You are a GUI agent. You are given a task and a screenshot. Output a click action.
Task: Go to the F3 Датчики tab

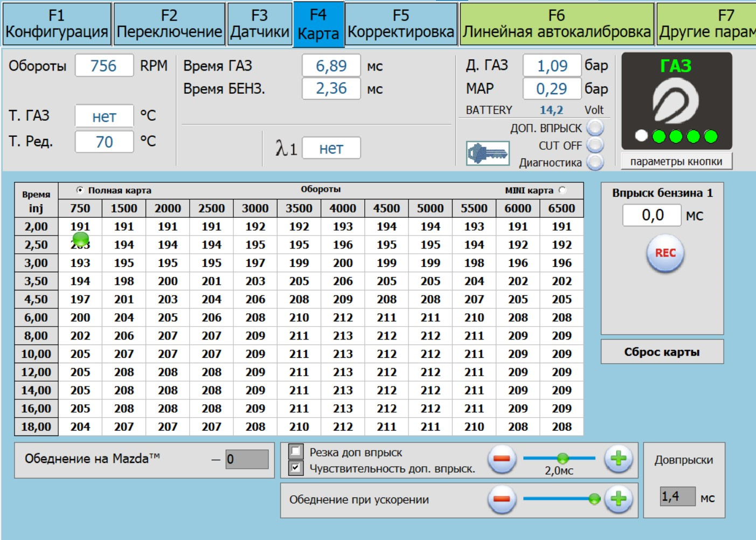coord(259,24)
